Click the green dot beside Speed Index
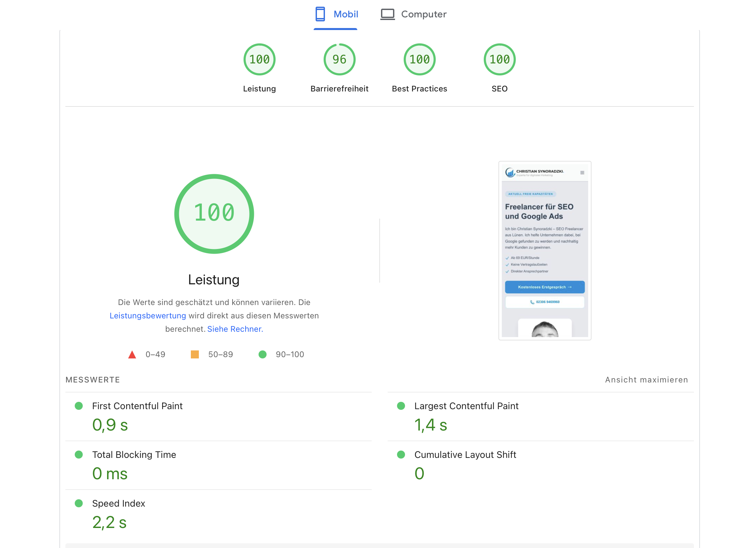The height and width of the screenshot is (548, 756). click(79, 504)
